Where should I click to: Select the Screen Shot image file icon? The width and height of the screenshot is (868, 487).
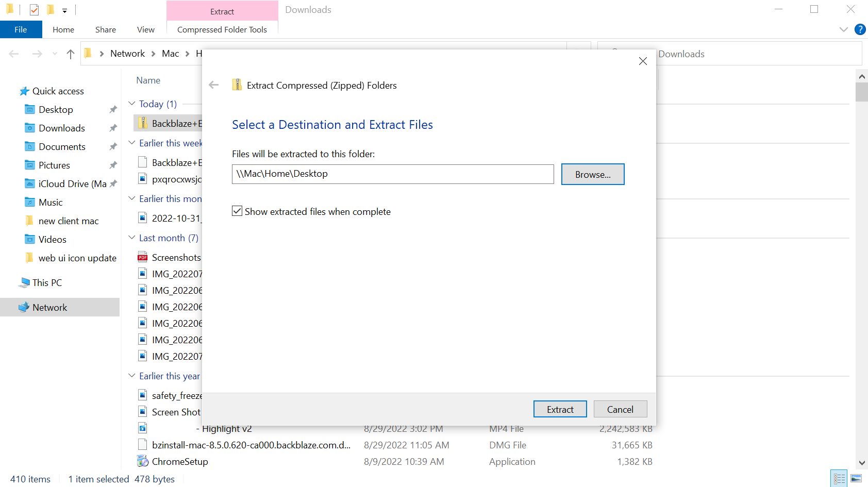[x=143, y=412]
